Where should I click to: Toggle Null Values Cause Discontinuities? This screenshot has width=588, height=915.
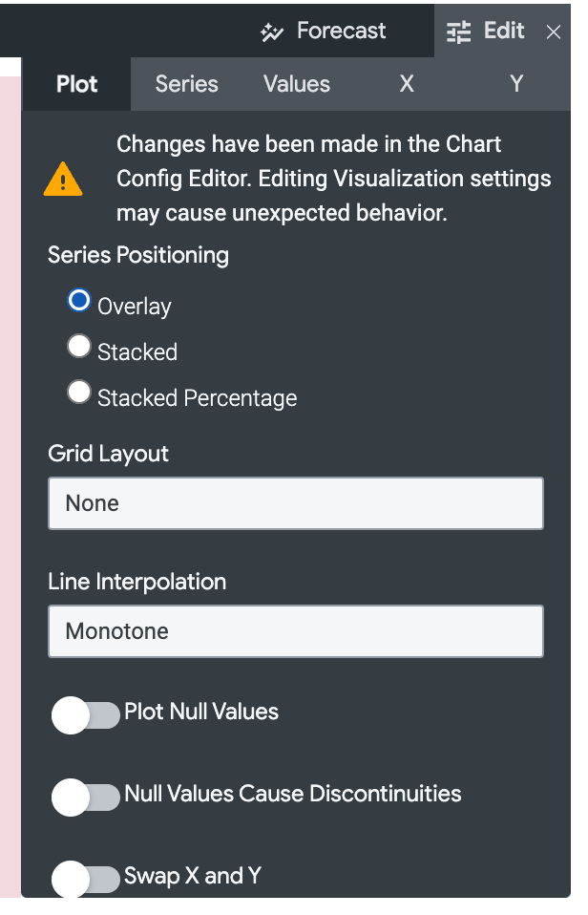tap(85, 798)
